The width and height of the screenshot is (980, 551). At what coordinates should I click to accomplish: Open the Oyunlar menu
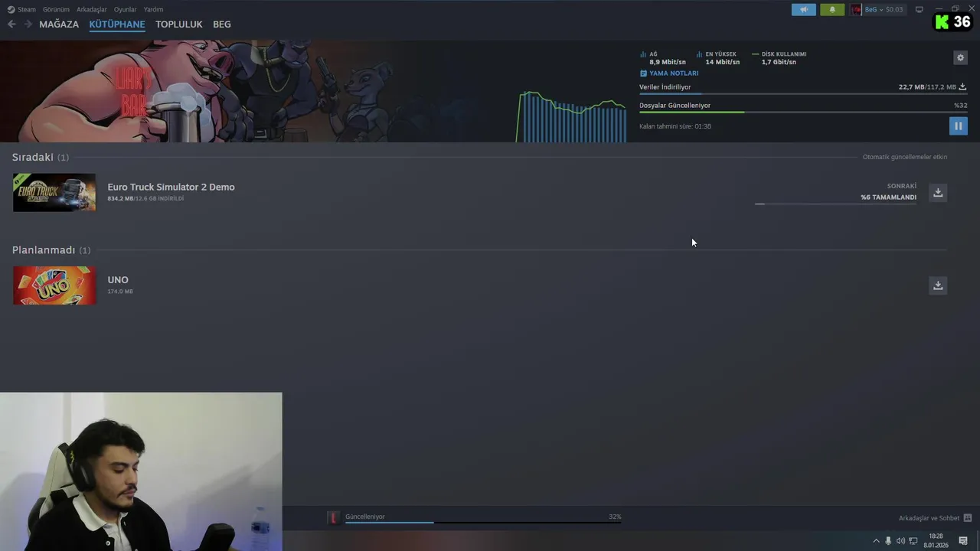125,9
